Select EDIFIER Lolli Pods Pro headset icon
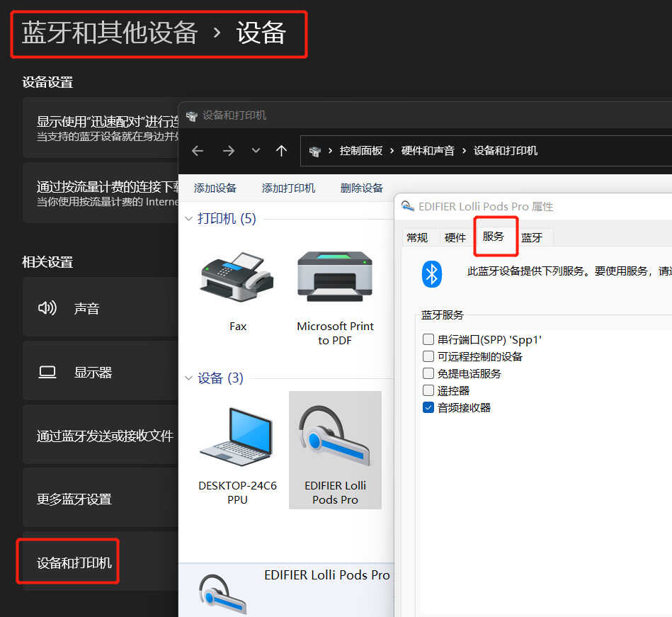Image resolution: width=672 pixels, height=617 pixels. 335,436
